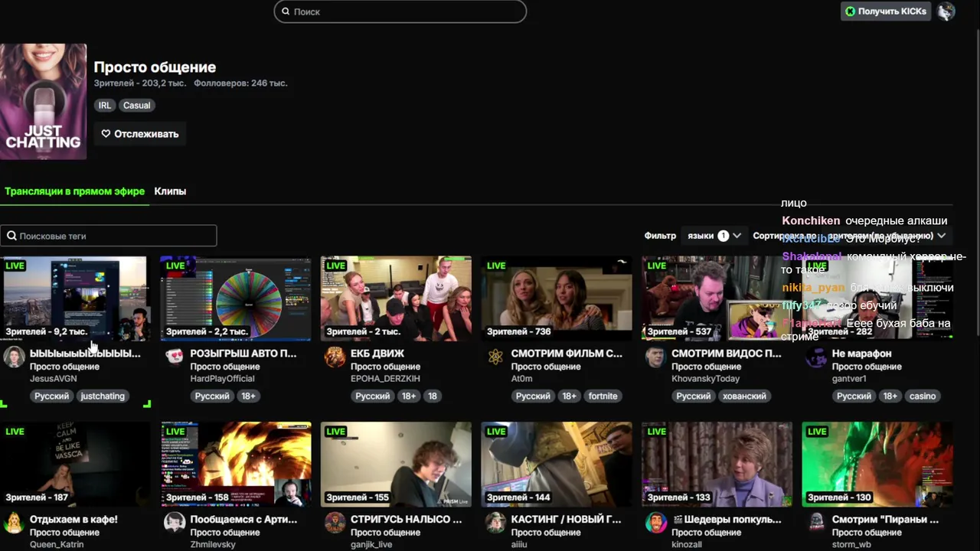Viewport: 980px width, 551px height.
Task: Click ganjik_live channel avatar
Action: pos(335,523)
